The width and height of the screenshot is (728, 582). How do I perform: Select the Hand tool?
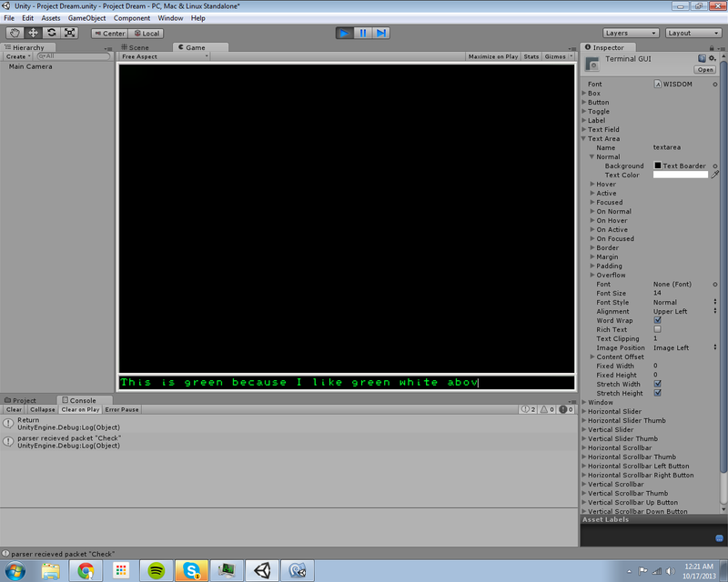15,33
